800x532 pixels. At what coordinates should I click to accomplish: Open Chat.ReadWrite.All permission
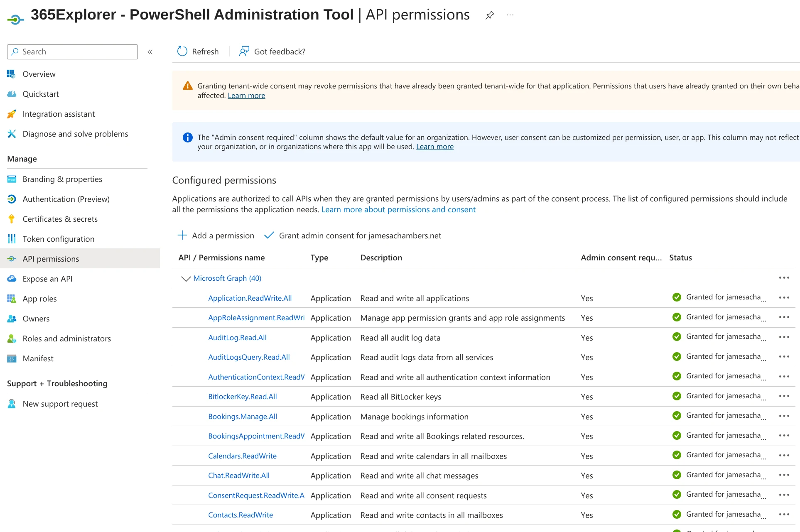(239, 476)
